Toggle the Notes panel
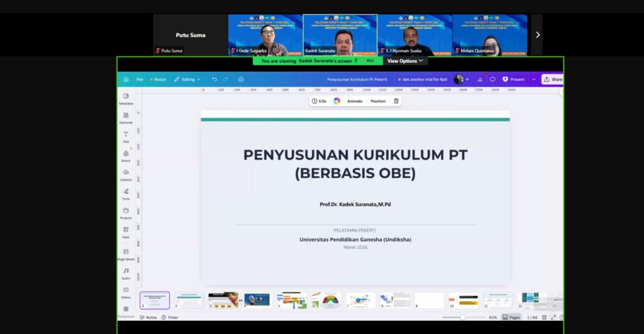 point(148,317)
